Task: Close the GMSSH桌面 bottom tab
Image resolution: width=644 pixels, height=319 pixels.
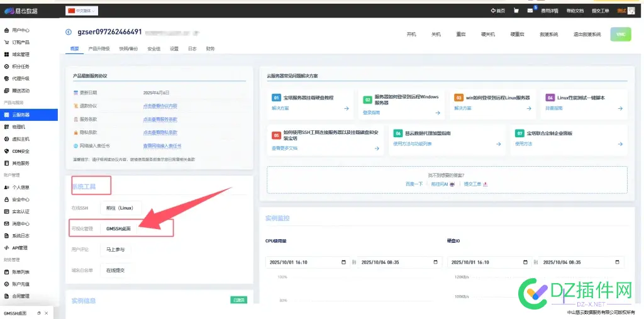Action: pyautogui.click(x=46, y=313)
